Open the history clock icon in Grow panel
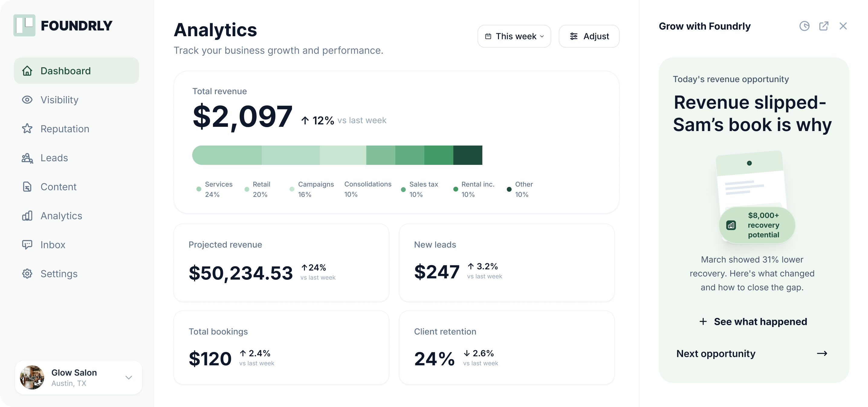Image resolution: width=868 pixels, height=407 pixels. 804,26
